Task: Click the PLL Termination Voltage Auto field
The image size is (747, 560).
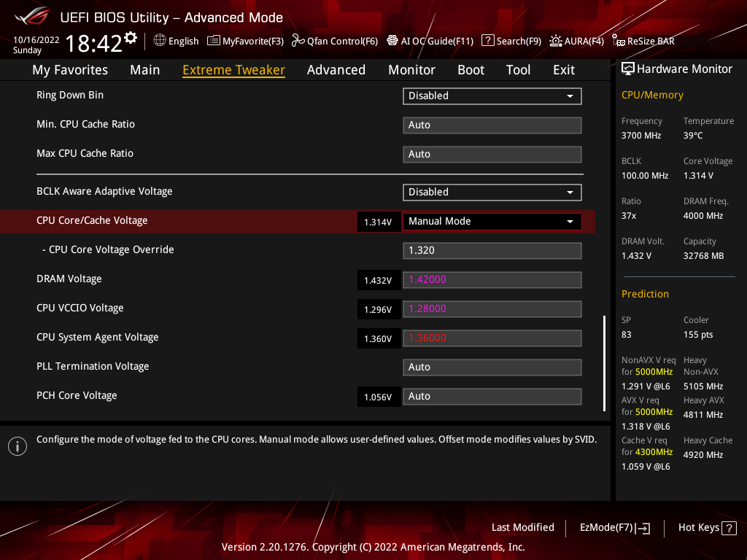Action: pos(492,367)
